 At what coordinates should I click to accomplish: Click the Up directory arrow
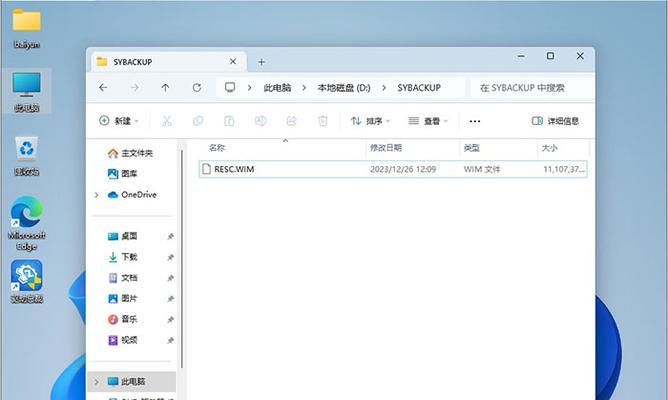coord(165,88)
